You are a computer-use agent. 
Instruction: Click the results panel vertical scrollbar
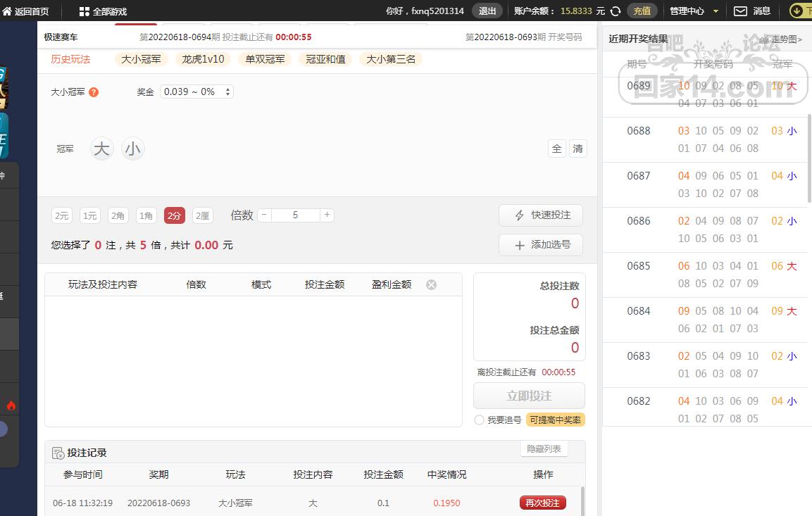[809, 158]
